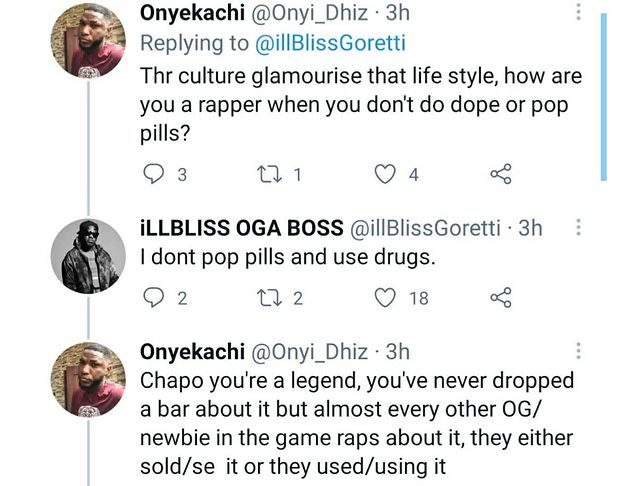View Onyekachi's avatar on Chapo tweet
The width and height of the screenshot is (640, 486).
pyautogui.click(x=88, y=378)
